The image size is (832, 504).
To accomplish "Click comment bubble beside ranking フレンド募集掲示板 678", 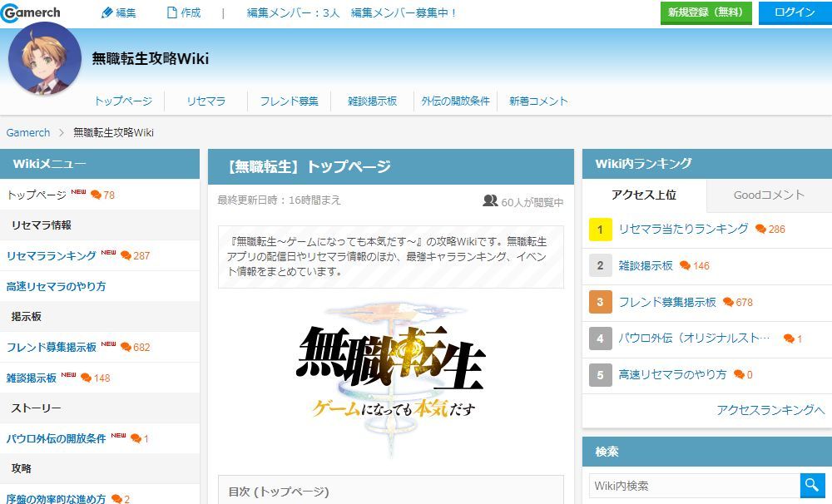I will pyautogui.click(x=728, y=302).
